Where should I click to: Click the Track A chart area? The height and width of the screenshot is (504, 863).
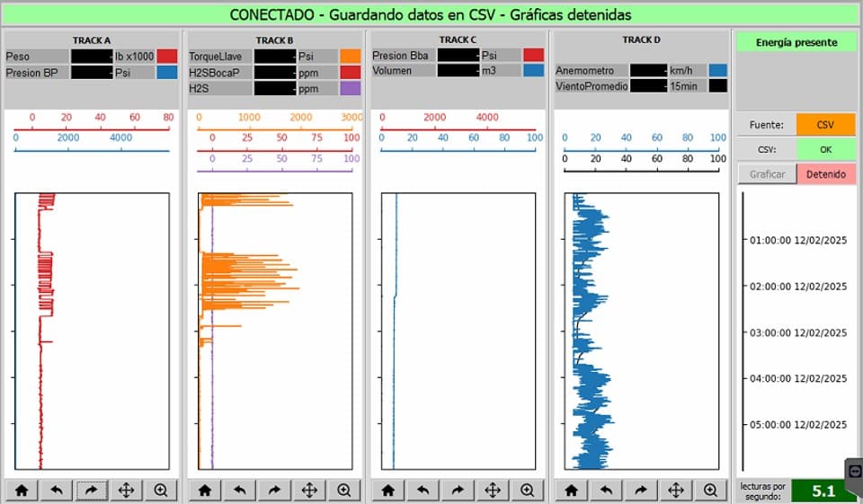point(92,332)
